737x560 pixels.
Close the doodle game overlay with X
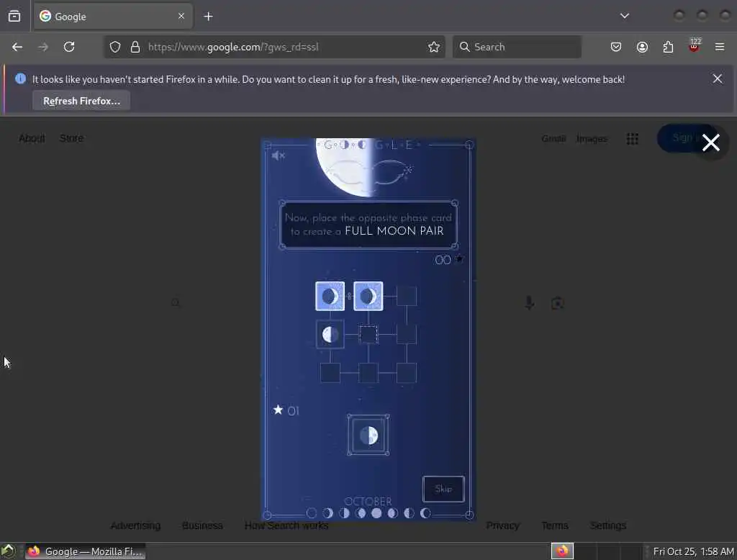pos(710,143)
